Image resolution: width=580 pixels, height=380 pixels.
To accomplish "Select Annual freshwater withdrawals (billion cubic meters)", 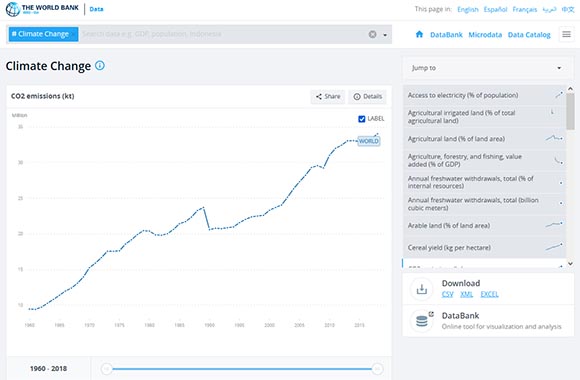I will tap(484, 204).
